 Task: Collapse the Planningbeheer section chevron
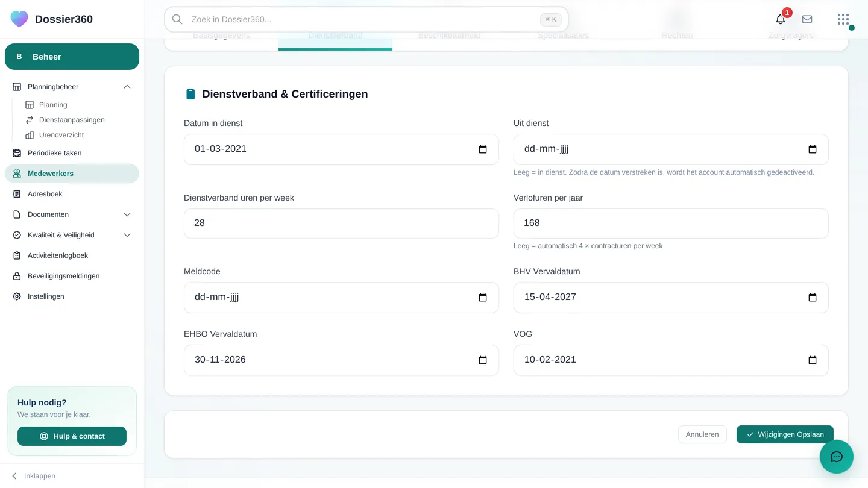pos(127,87)
